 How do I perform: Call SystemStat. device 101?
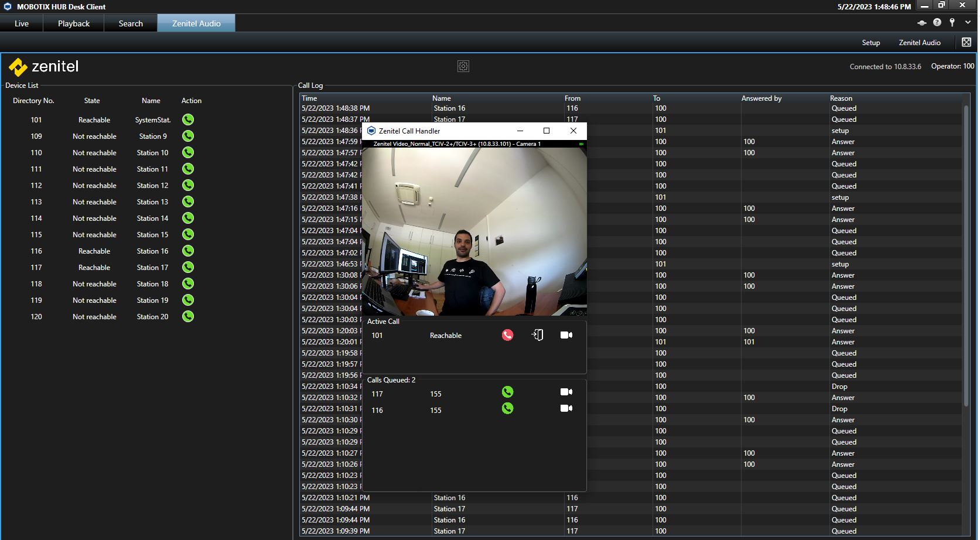pos(187,119)
